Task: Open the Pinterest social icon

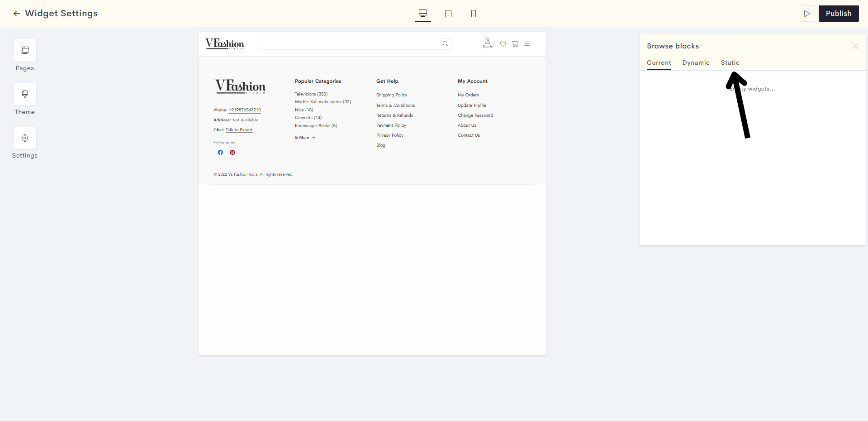Action: point(232,153)
